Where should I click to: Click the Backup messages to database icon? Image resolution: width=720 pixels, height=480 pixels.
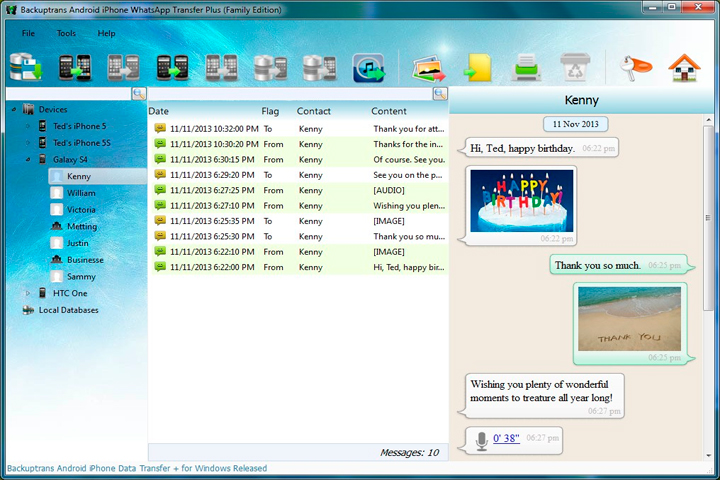point(26,67)
